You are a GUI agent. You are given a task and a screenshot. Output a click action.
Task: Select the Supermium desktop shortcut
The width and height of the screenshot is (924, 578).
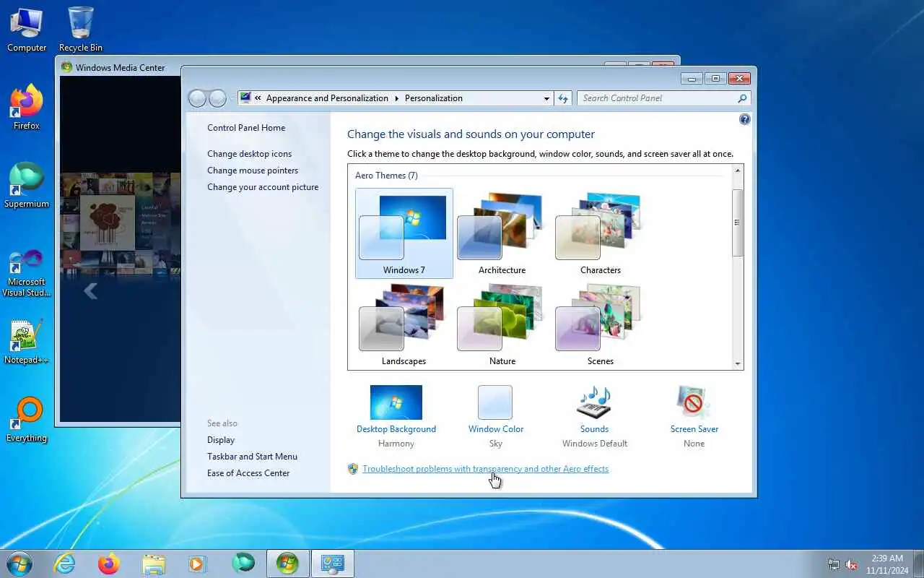[27, 186]
